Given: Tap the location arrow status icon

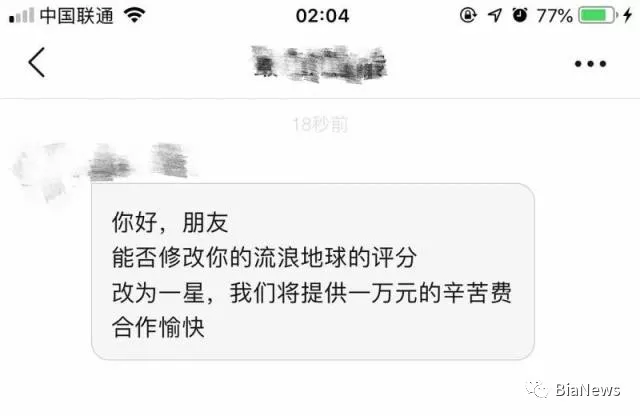Looking at the screenshot, I should pyautogui.click(x=495, y=16).
